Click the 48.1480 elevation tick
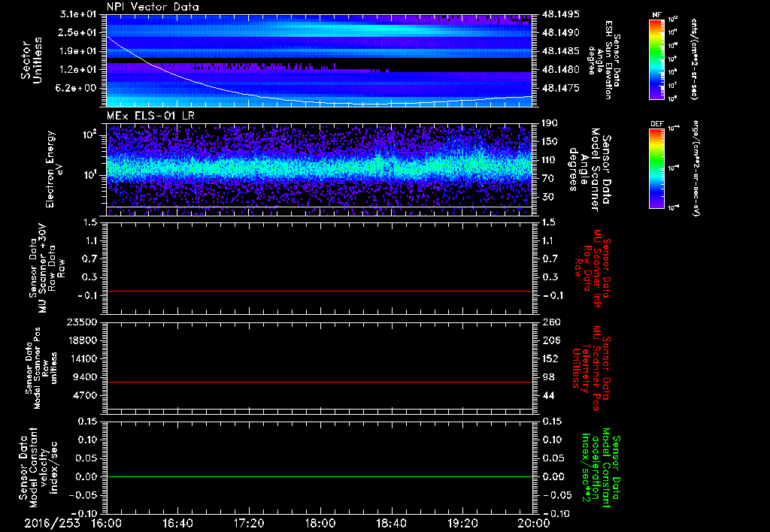 point(560,70)
